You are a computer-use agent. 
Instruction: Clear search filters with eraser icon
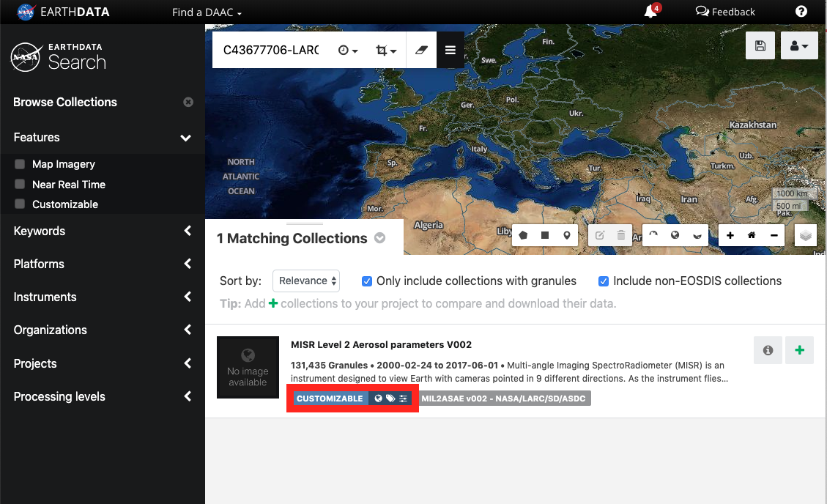pyautogui.click(x=421, y=50)
